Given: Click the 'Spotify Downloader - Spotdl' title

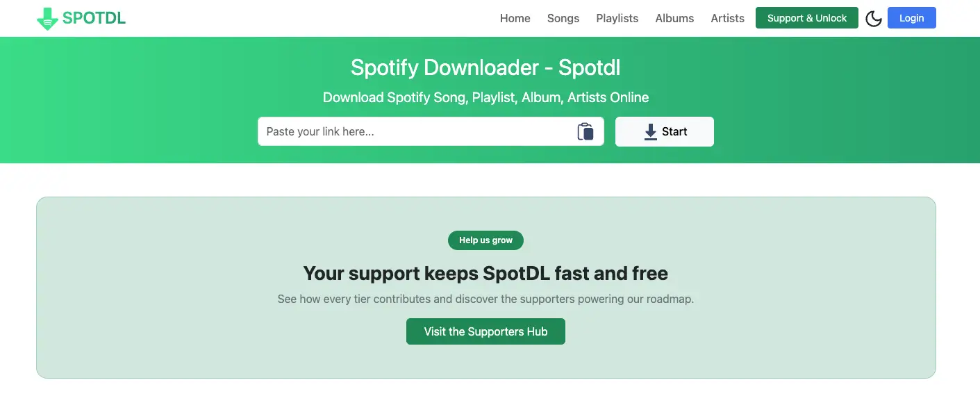Looking at the screenshot, I should (x=485, y=68).
